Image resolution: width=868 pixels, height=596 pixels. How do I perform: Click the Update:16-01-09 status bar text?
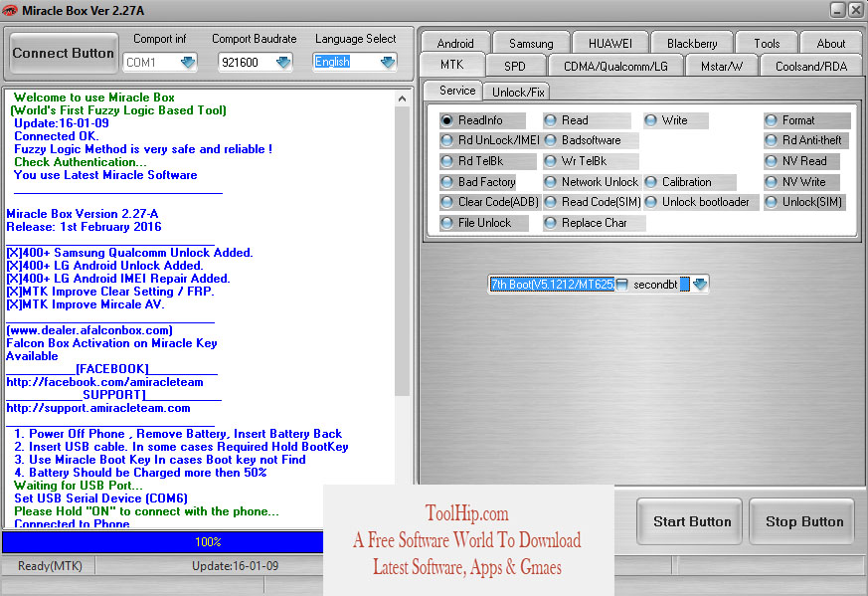[x=236, y=566]
